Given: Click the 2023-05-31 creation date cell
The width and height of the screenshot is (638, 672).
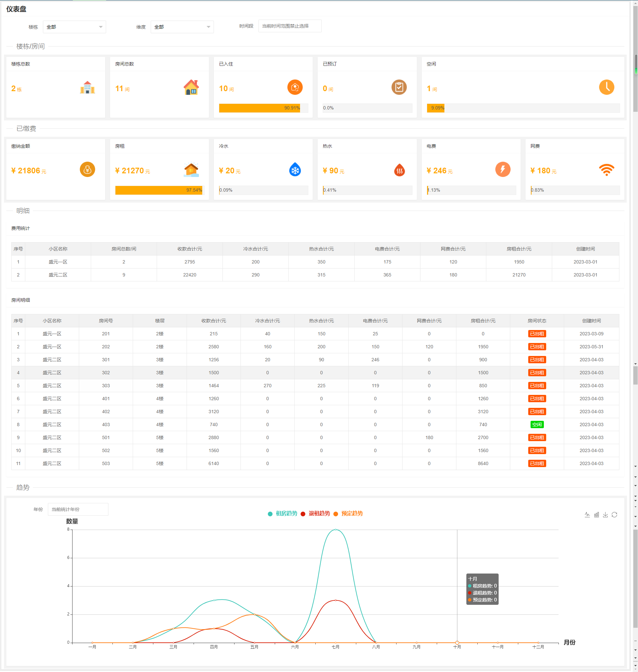Looking at the screenshot, I should tap(591, 347).
